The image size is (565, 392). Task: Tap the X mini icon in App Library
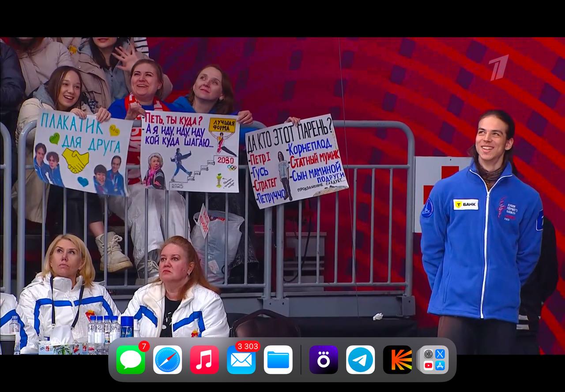[440, 354]
